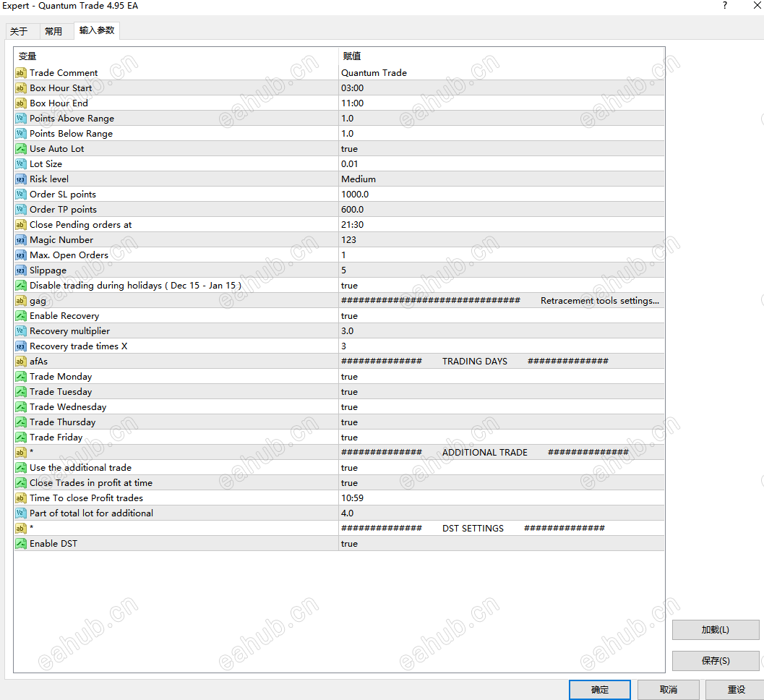Click the afAs row string icon
This screenshot has width=764, height=700.
[x=20, y=362]
